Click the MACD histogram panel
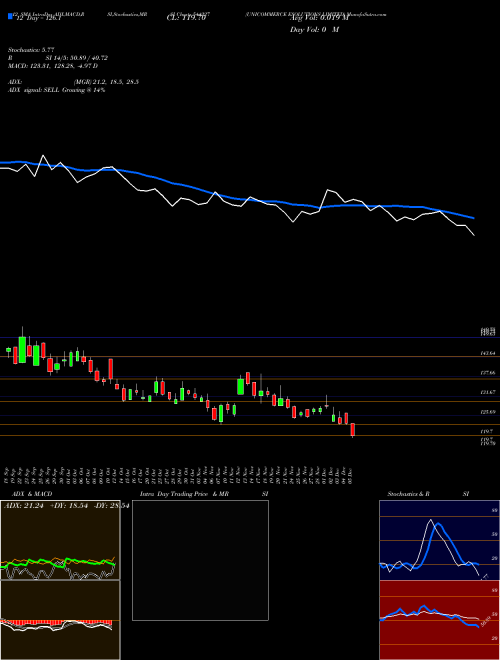Viewport: 500px width, 660px height. [60, 620]
